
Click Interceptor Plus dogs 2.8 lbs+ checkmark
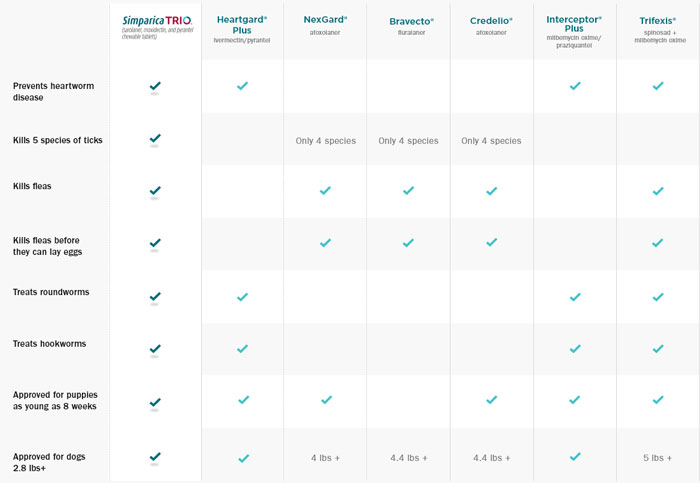tap(575, 457)
